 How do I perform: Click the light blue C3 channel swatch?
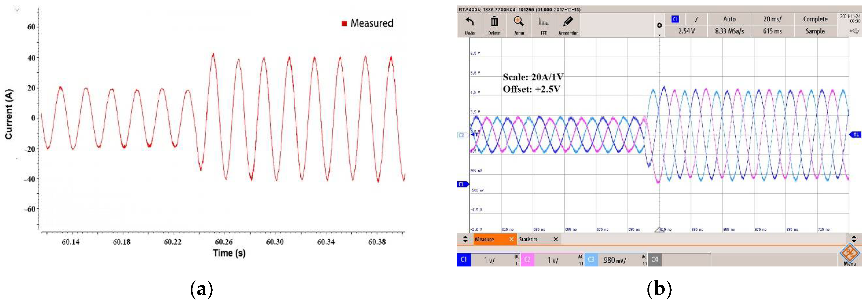pyautogui.click(x=591, y=260)
